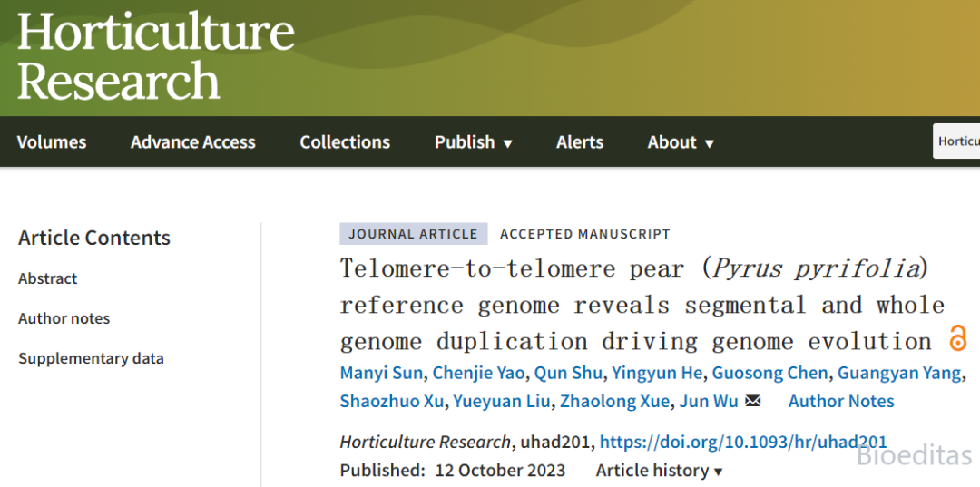The height and width of the screenshot is (487, 980).
Task: View author Chenjie Yao's details
Action: click(478, 373)
